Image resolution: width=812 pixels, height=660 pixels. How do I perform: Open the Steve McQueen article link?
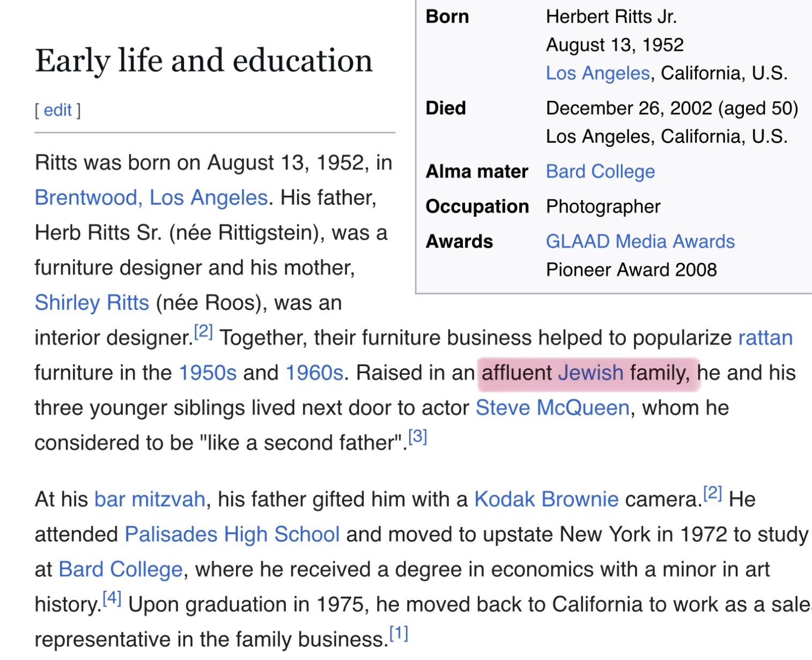tap(552, 408)
